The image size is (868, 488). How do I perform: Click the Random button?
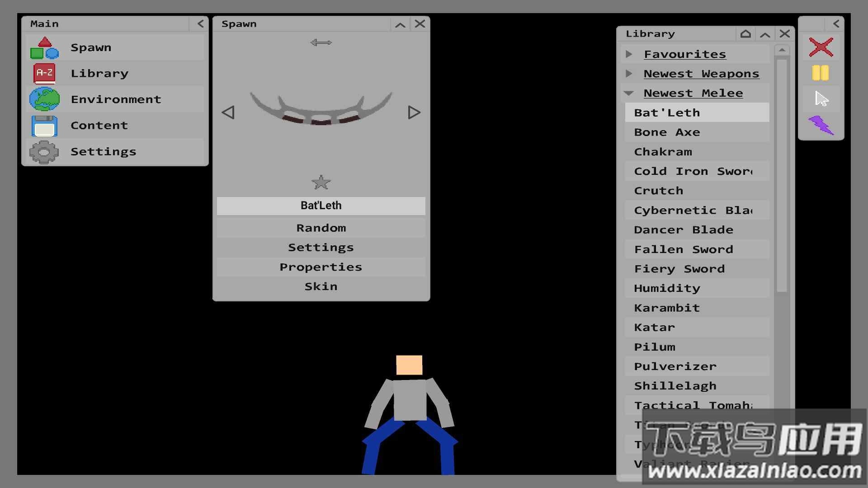point(321,228)
